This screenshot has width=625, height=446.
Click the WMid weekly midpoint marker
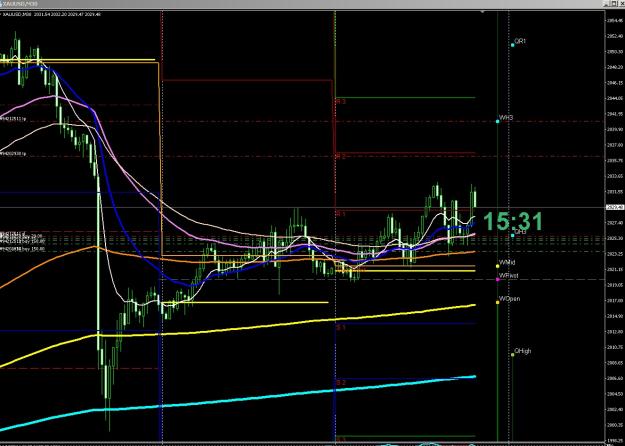point(497,266)
